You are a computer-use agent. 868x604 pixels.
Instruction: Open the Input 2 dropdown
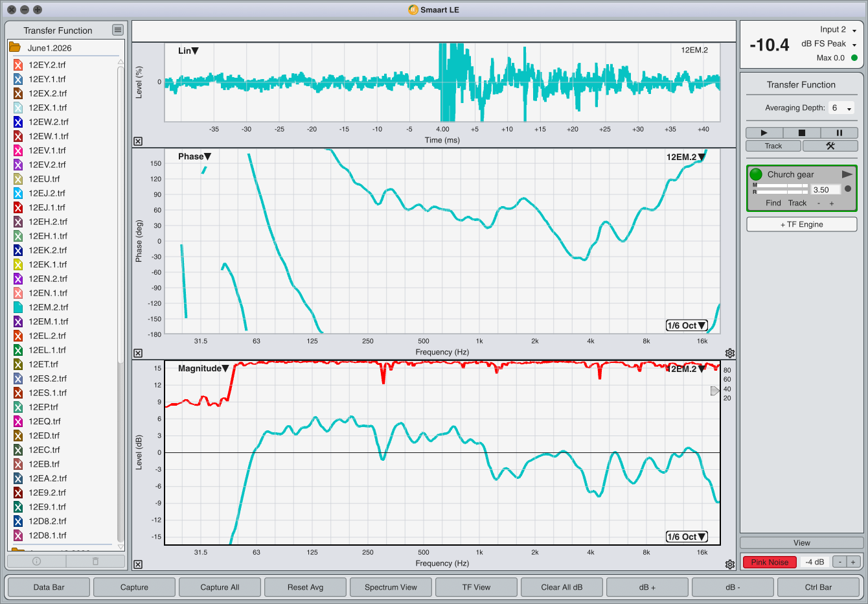838,30
